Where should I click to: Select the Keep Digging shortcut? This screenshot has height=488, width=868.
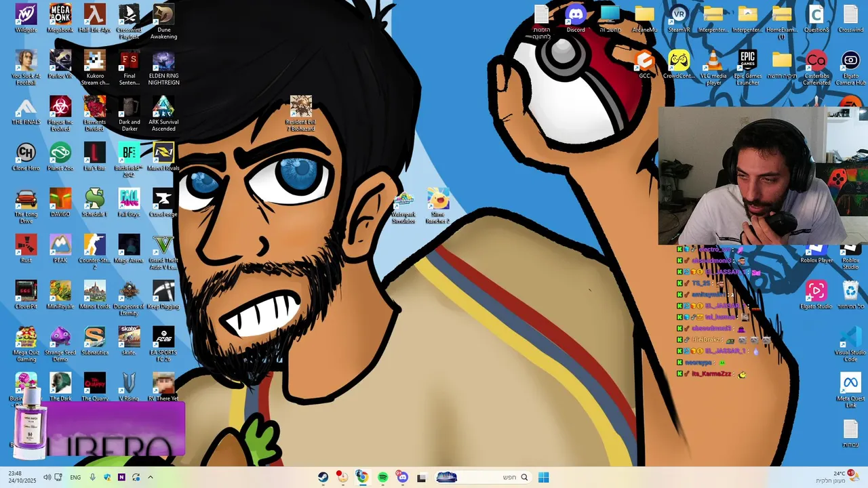(x=163, y=295)
